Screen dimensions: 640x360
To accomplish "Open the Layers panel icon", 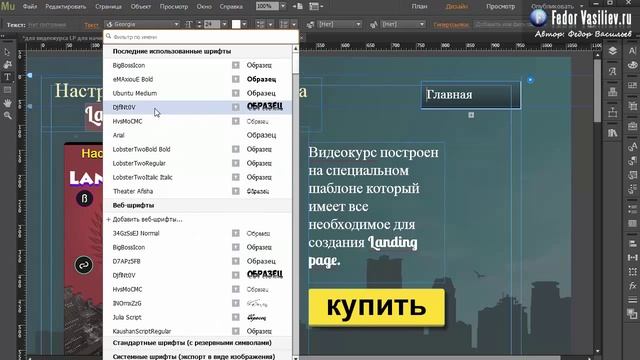I will (612, 51).
